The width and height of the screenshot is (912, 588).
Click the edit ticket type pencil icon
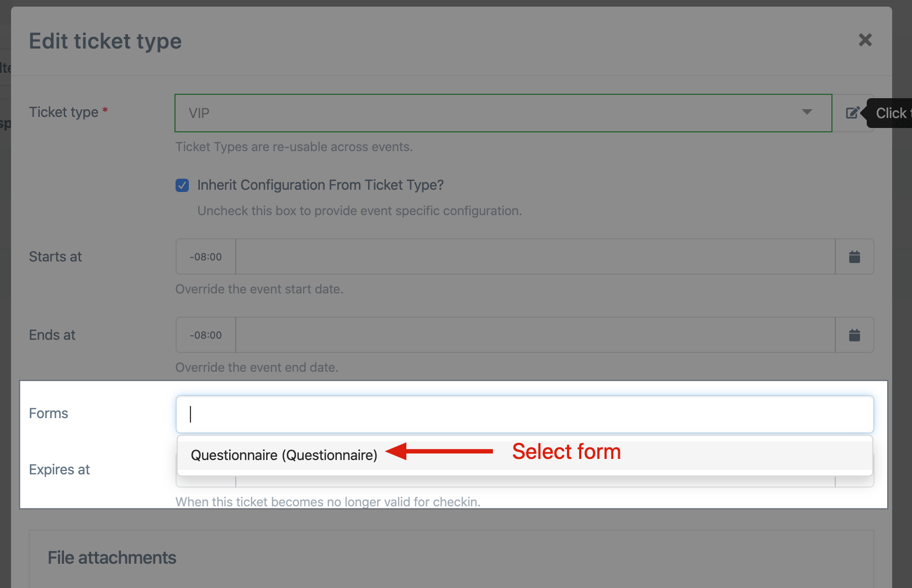click(x=852, y=113)
